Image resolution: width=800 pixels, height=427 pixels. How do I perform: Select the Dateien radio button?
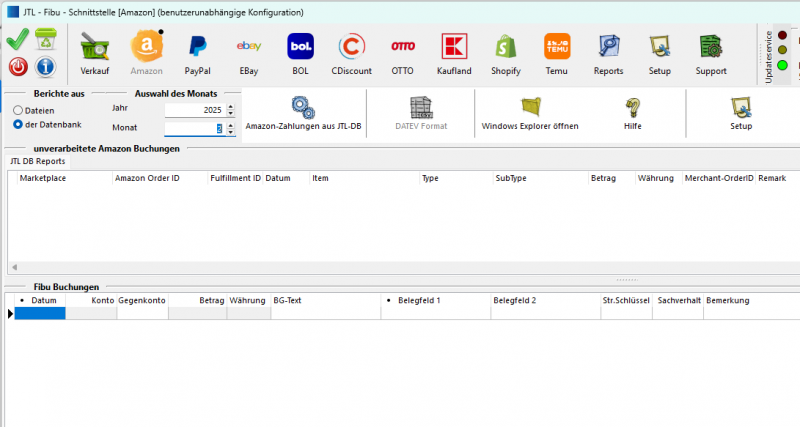[18, 110]
